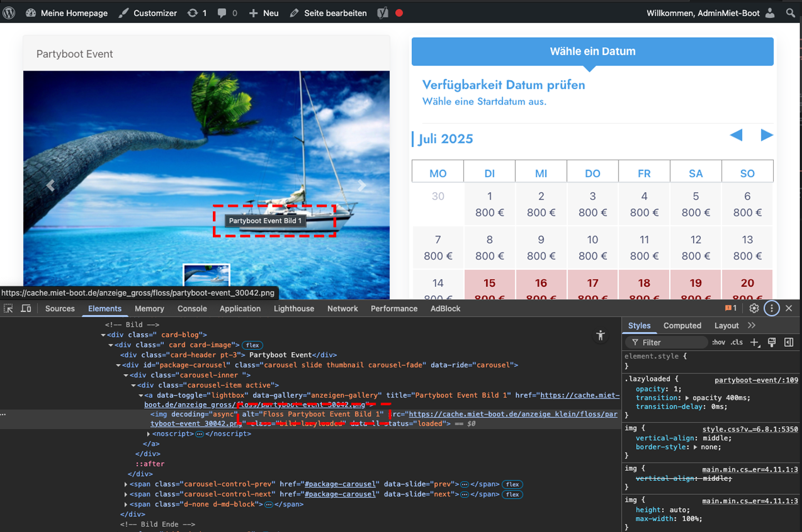The image size is (802, 532).
Task: Show more Styles pane tabs via chevron
Action: tap(752, 326)
